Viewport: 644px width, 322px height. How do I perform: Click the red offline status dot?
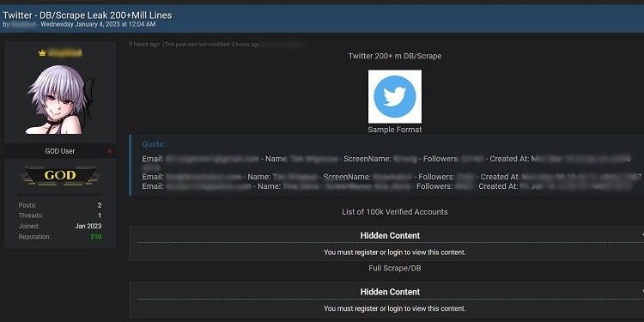(110, 151)
